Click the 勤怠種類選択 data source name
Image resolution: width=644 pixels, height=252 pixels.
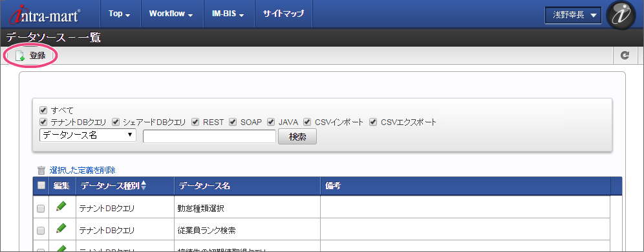point(201,209)
